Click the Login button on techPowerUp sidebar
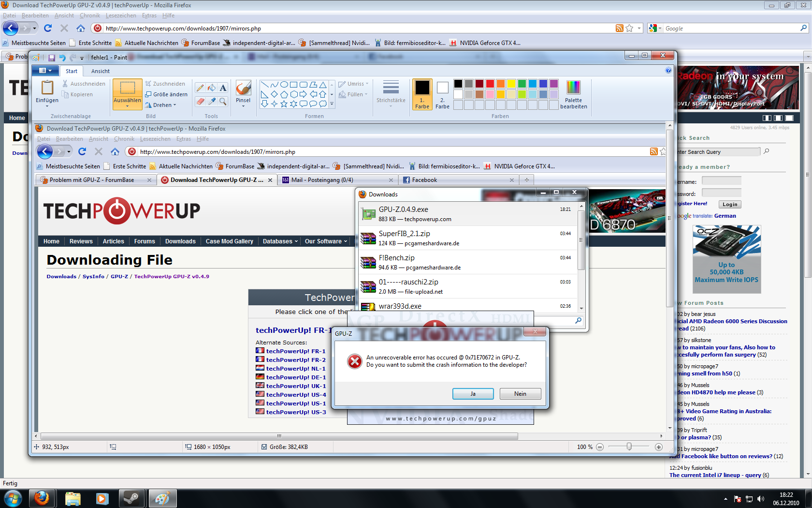The width and height of the screenshot is (812, 508). coord(730,205)
